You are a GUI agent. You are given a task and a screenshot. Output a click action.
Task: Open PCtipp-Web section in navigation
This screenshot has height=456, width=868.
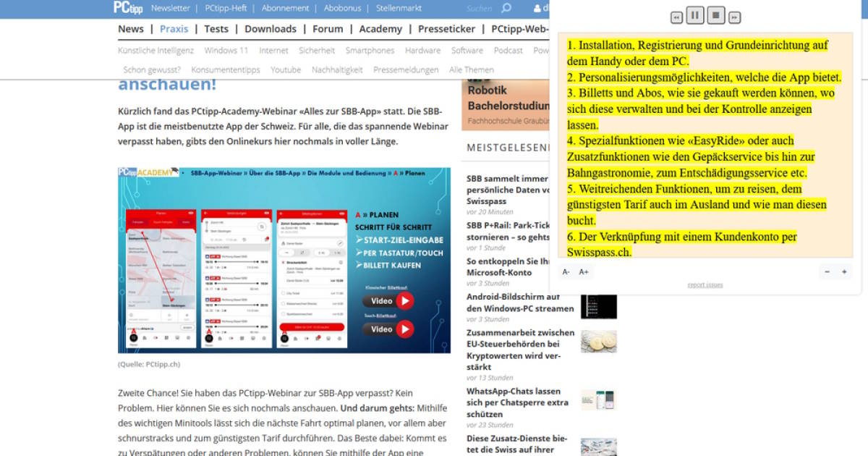(x=520, y=29)
